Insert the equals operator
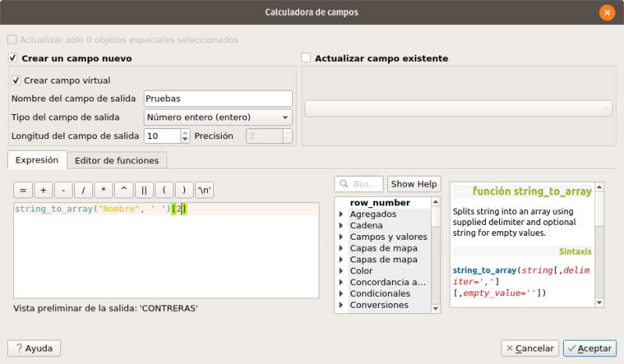 pyautogui.click(x=23, y=190)
